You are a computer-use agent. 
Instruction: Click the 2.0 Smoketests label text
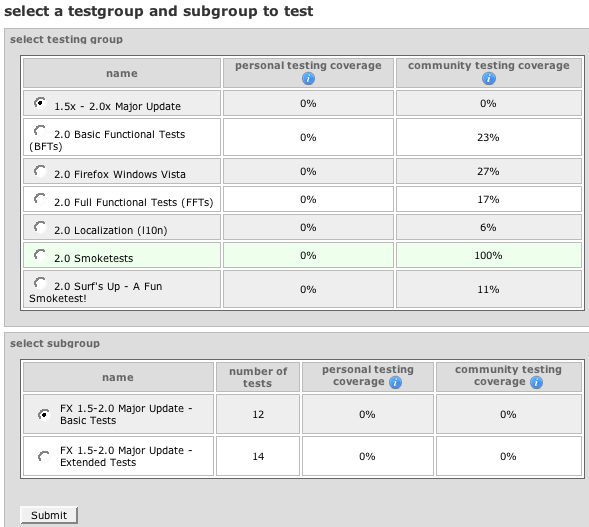pos(94,258)
